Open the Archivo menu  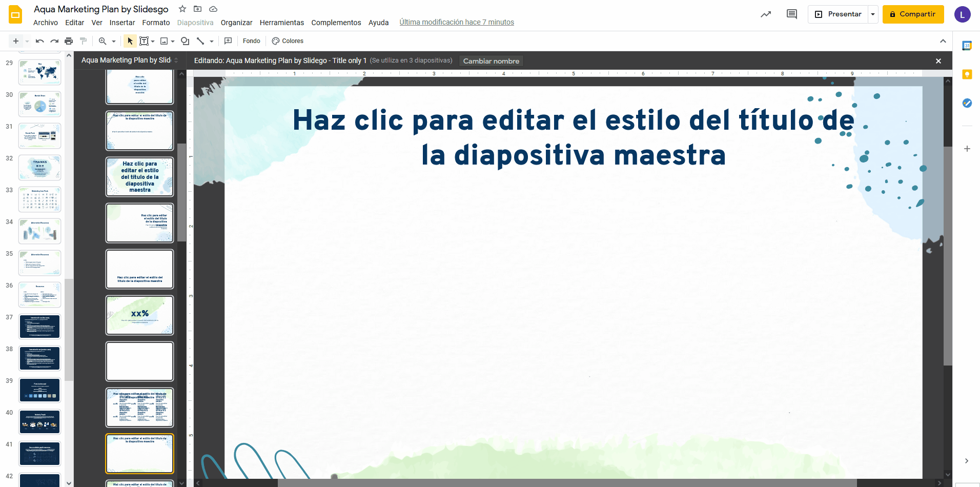[46, 23]
